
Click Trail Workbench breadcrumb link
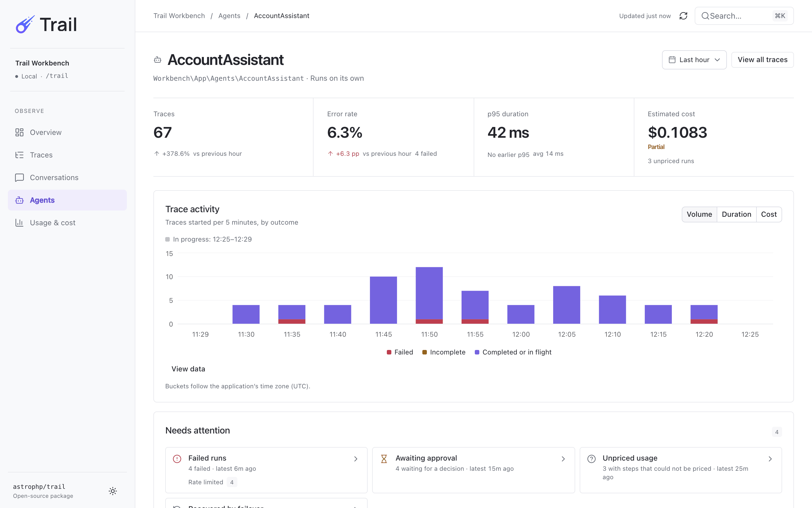(x=179, y=16)
